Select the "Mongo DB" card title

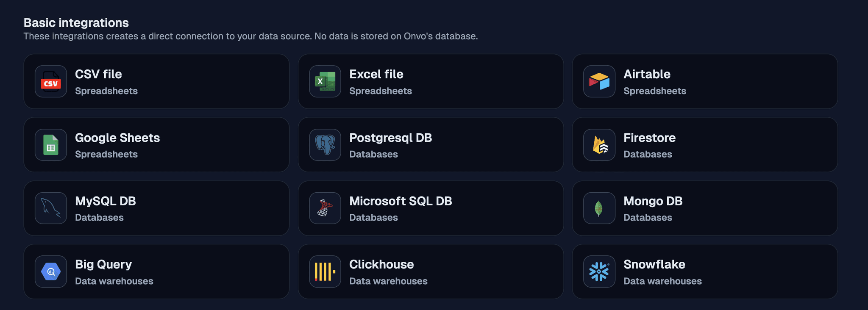pos(653,201)
